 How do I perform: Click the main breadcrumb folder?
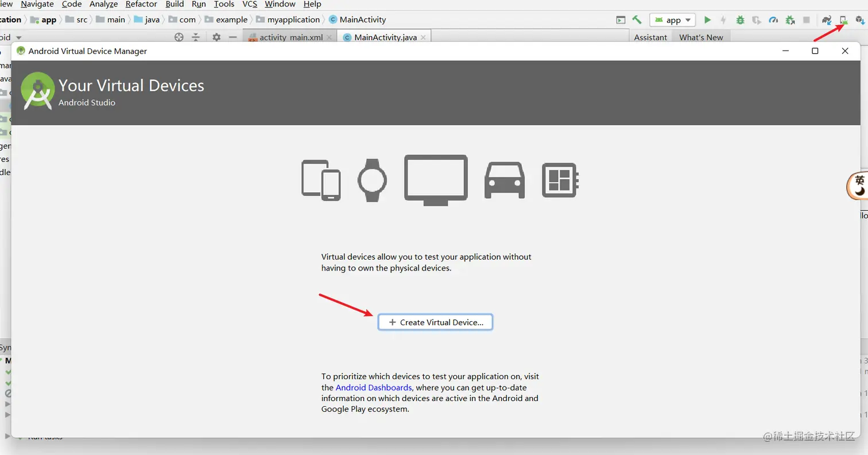110,20
